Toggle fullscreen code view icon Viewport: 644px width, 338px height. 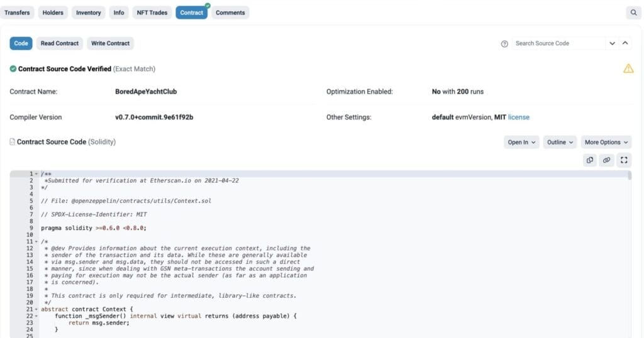coord(624,160)
